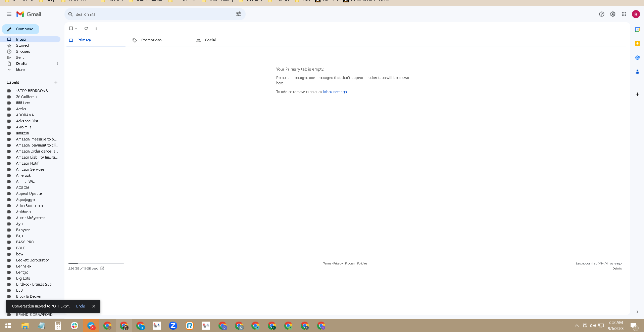Open the Atlas Stationers label
This screenshot has width=644, height=332.
click(x=29, y=206)
